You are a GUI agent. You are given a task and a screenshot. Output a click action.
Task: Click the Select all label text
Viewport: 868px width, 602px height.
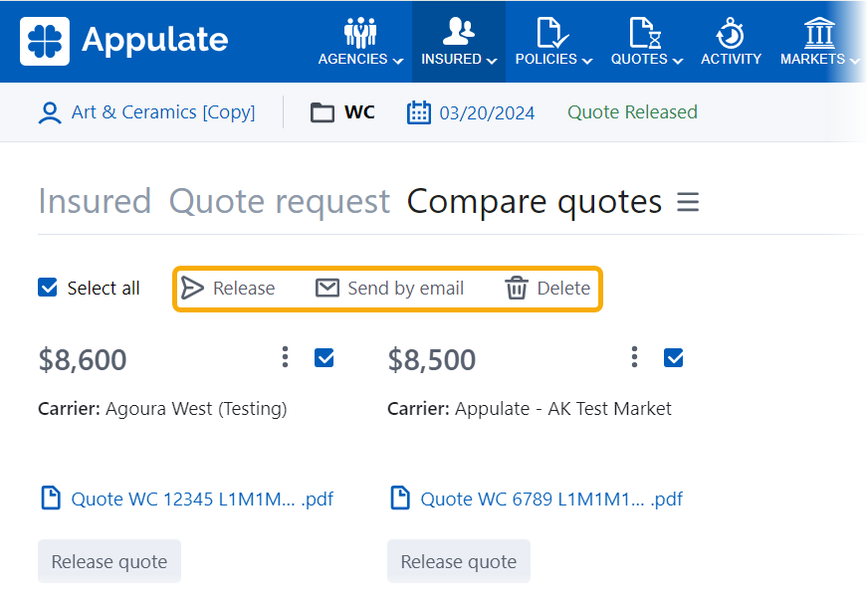coord(104,289)
